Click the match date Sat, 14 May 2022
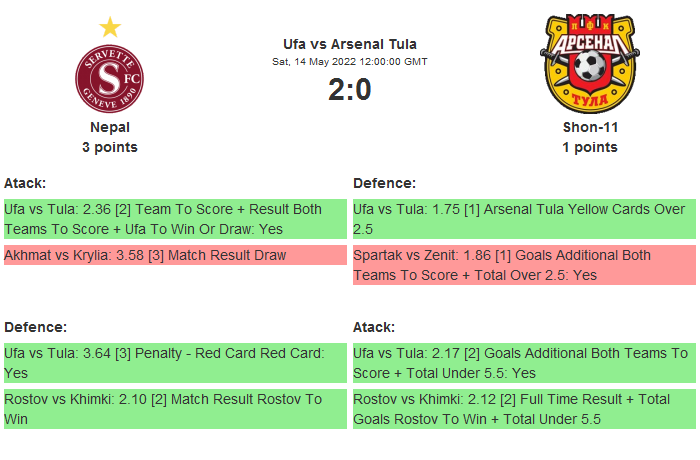The width and height of the screenshot is (700, 460). (350, 62)
